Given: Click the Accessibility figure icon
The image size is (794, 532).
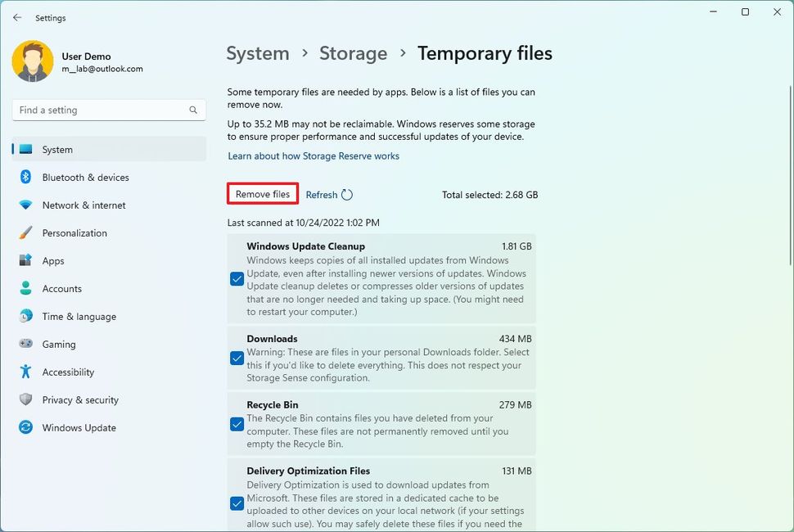Looking at the screenshot, I should click(25, 372).
